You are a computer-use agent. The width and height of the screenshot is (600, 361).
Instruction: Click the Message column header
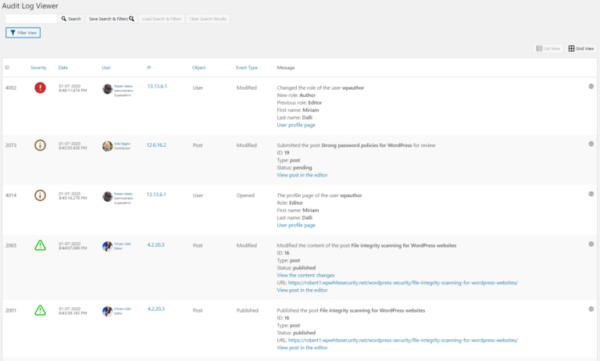pos(286,68)
